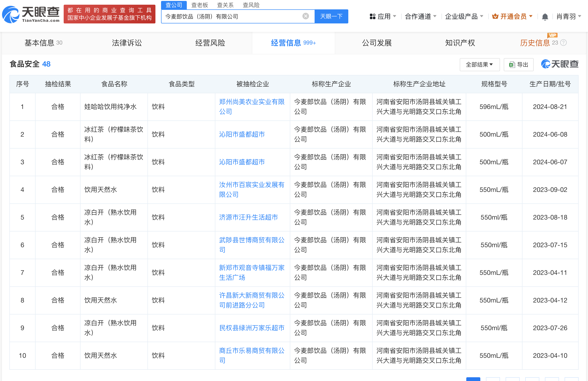Viewport: 588px width, 381px height.
Task: Open link 汝州市百宸实业发展有限公司
Action: point(252,190)
